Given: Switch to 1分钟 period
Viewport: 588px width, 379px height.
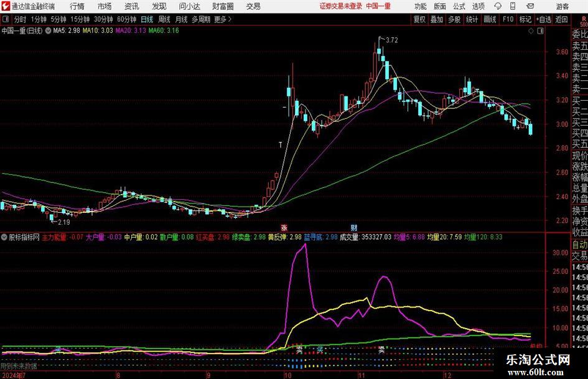Looking at the screenshot, I should 39,19.
